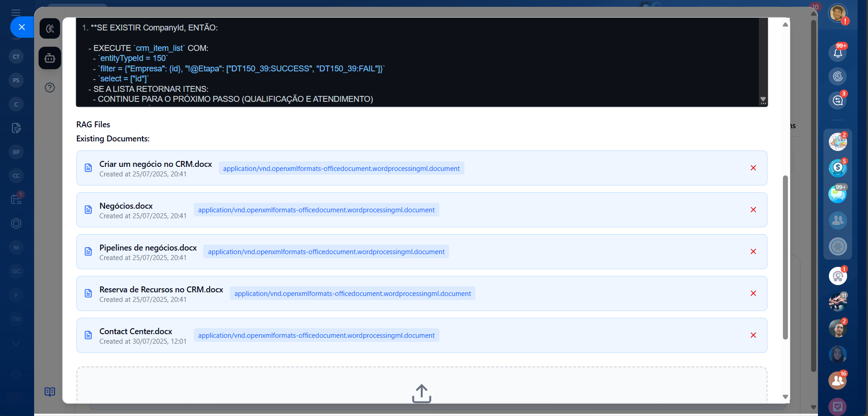868x416 pixels.
Task: Delete Reserva de Recursos no CRM.docx
Action: (753, 293)
